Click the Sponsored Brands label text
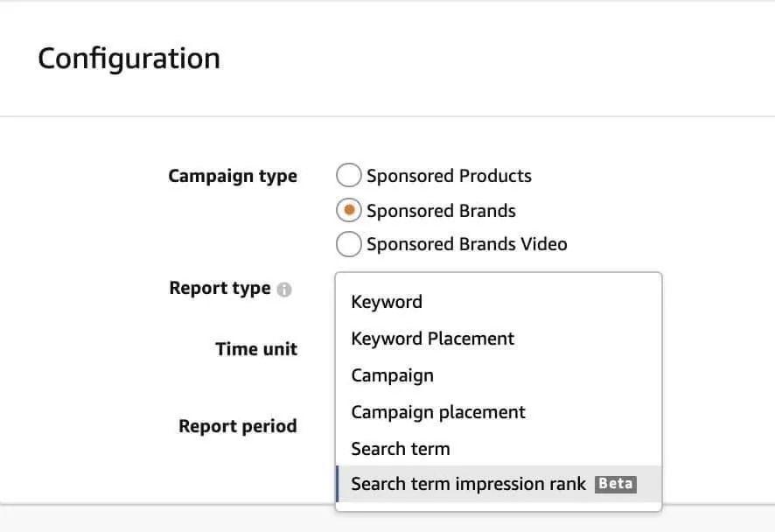Image resolution: width=775 pixels, height=532 pixels. [x=441, y=211]
